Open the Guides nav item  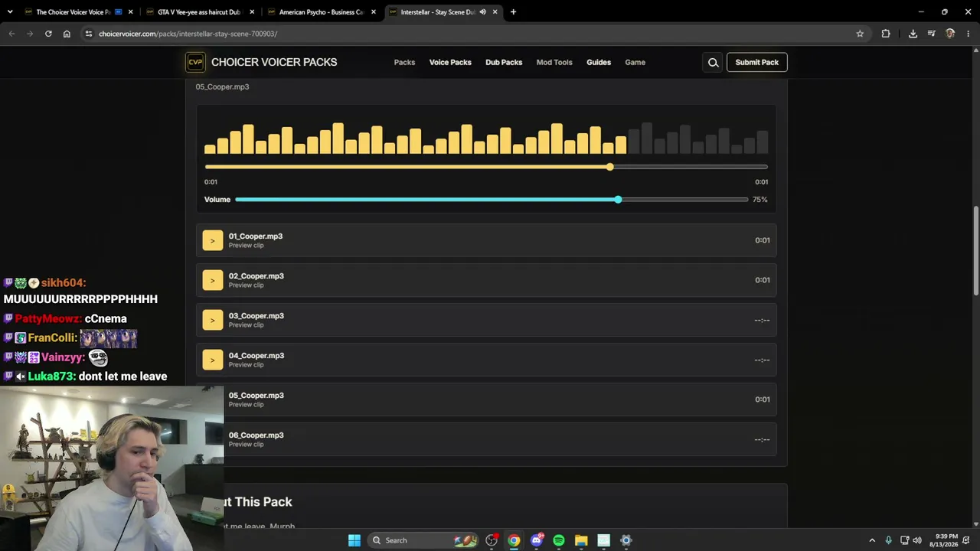pos(599,63)
